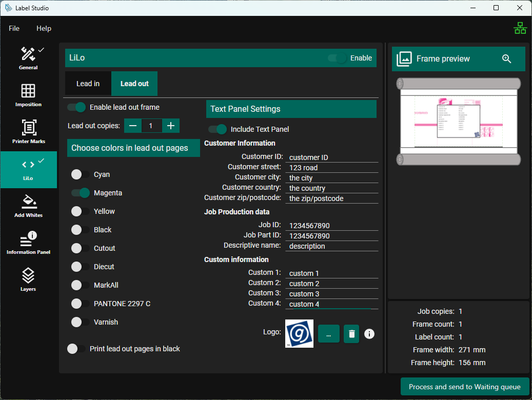
Task: Click the green network status icon
Action: tap(520, 29)
